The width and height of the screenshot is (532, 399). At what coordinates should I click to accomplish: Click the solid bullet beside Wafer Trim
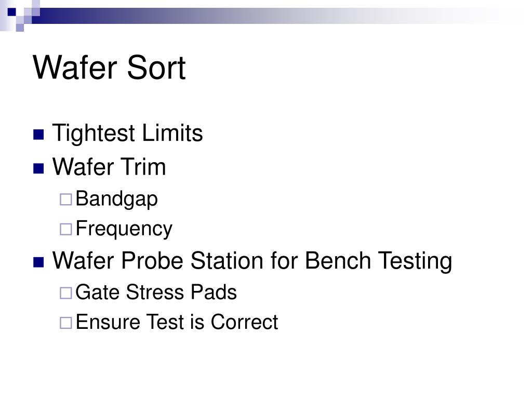click(38, 168)
